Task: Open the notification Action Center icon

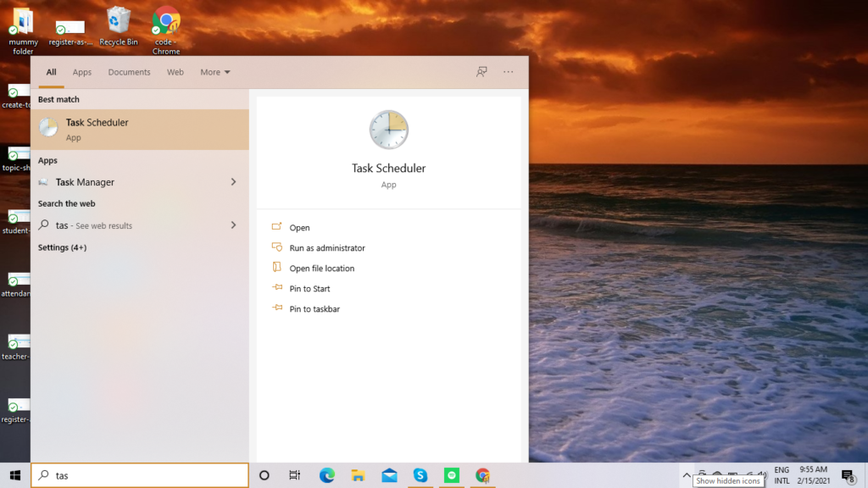Action: pyautogui.click(x=848, y=475)
